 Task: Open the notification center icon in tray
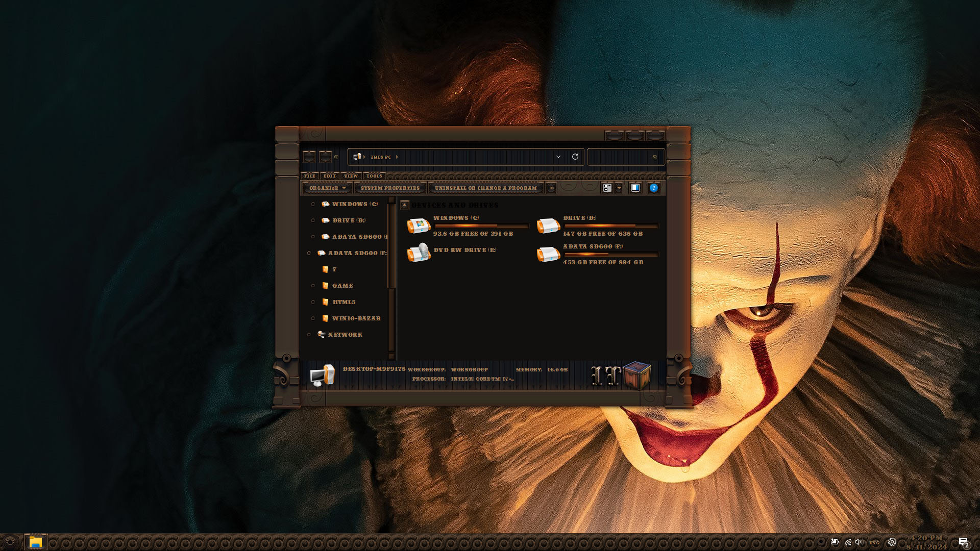pos(963,542)
